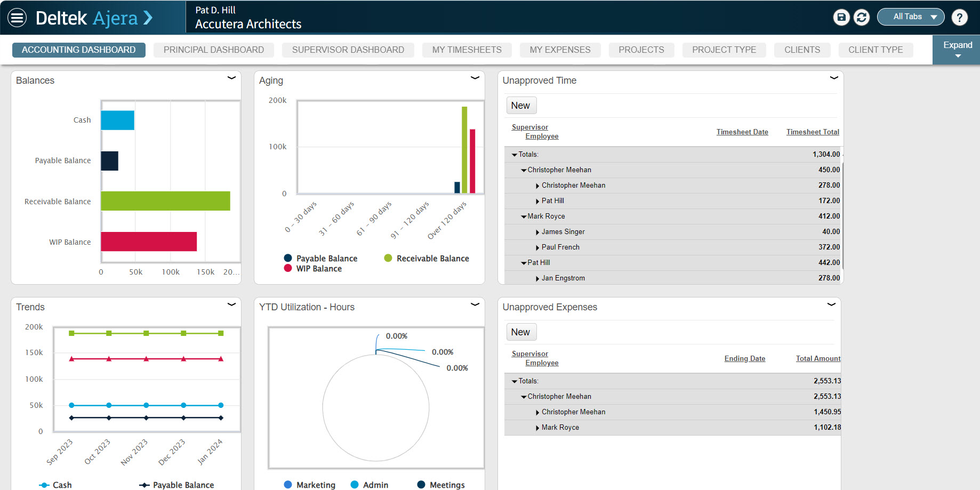Collapse the Balances widget chevron

[x=231, y=78]
